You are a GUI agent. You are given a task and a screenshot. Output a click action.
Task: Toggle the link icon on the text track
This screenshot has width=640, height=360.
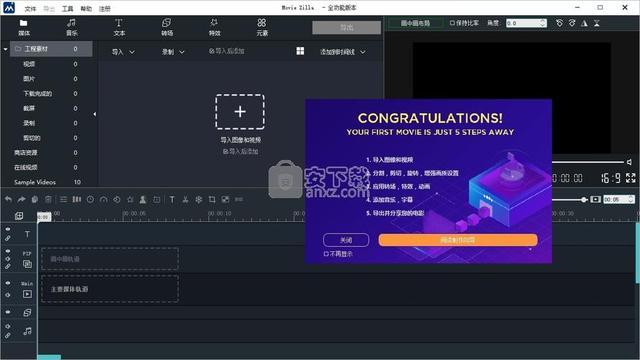8,238
